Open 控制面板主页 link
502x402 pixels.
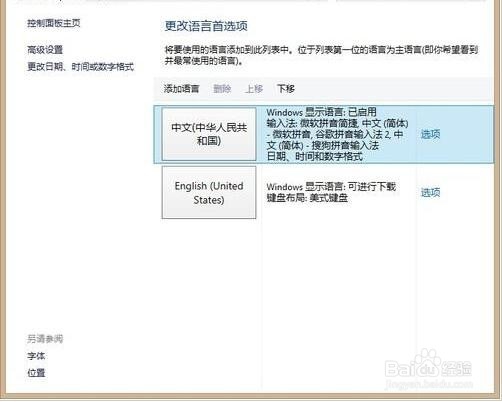54,23
